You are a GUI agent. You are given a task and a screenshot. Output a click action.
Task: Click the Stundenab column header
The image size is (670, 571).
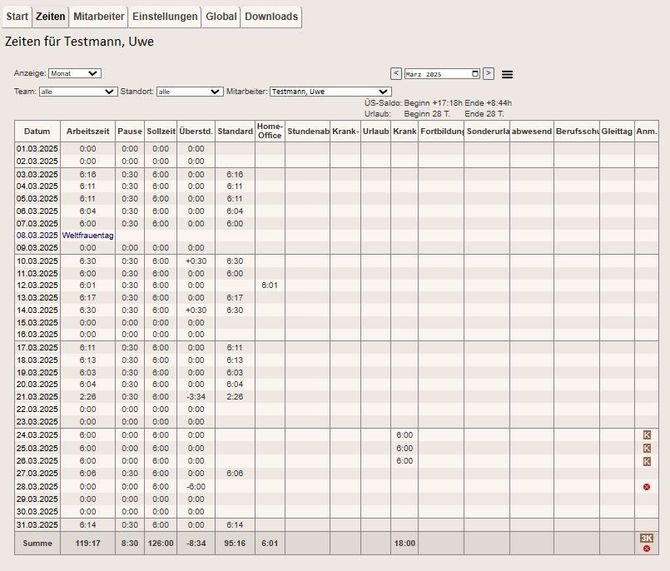click(308, 131)
